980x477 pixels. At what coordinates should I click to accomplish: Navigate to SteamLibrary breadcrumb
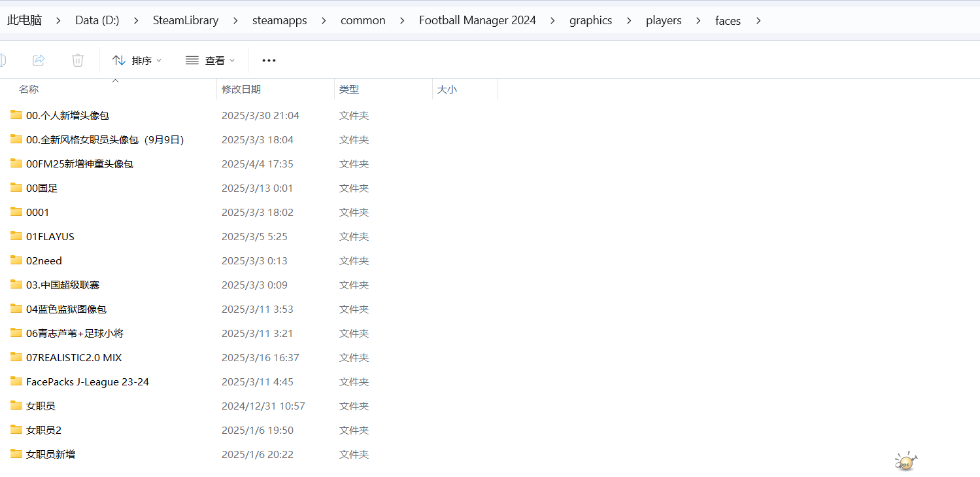186,20
